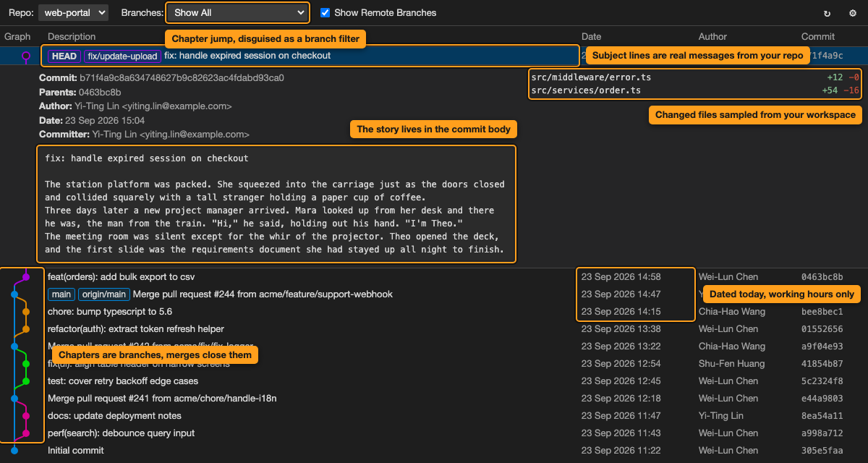This screenshot has width=868, height=463.
Task: Click commit hash a9f04e93
Action: 822,347
